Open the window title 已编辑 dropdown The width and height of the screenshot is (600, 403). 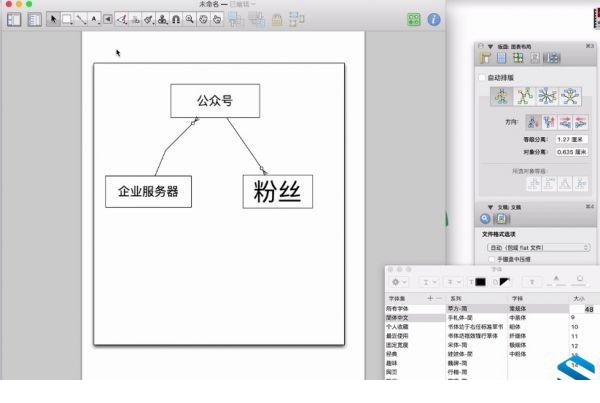tap(242, 4)
